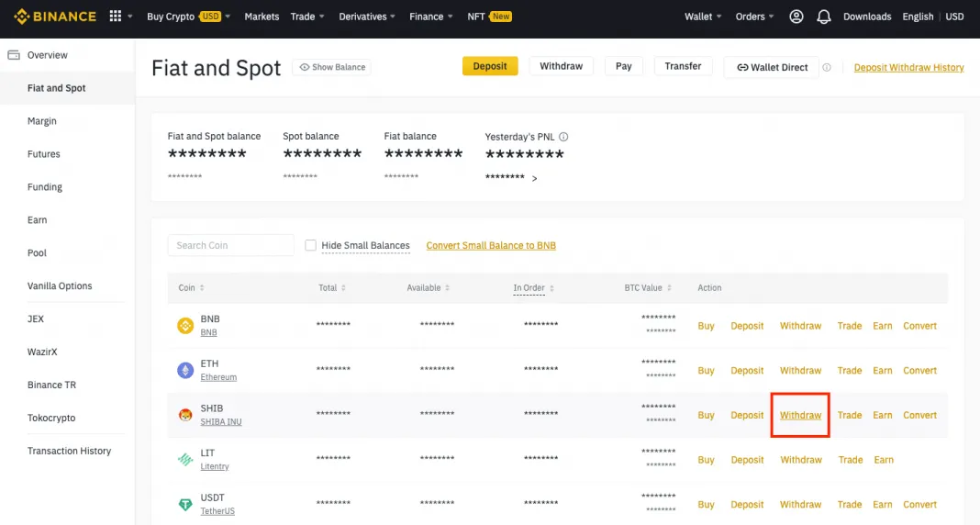980x525 pixels.
Task: Click the ETH coin icon
Action: pyautogui.click(x=185, y=370)
